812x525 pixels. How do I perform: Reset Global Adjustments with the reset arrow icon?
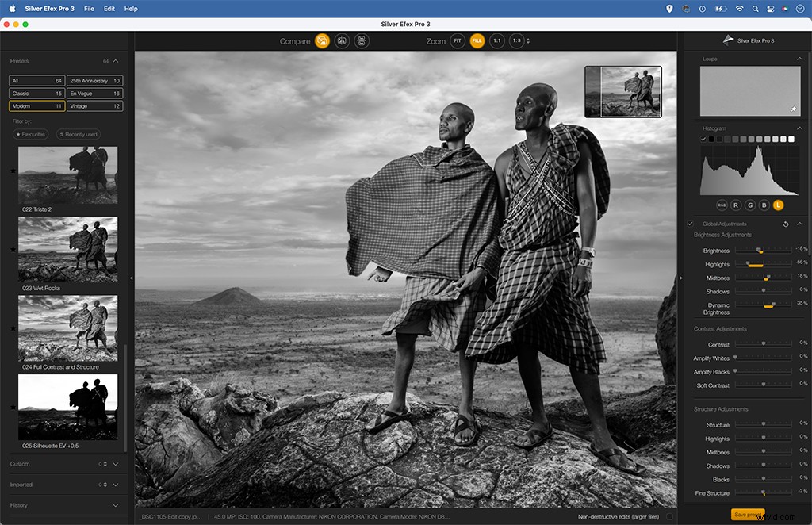click(x=786, y=224)
